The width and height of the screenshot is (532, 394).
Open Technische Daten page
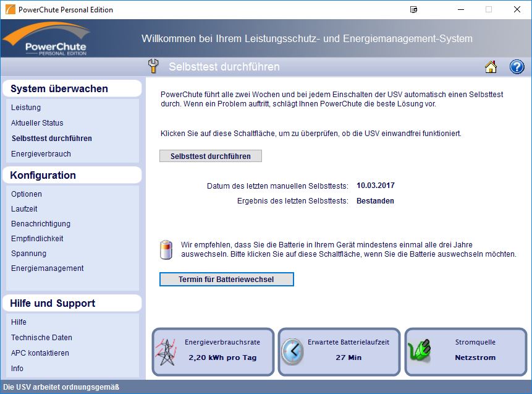tap(41, 338)
